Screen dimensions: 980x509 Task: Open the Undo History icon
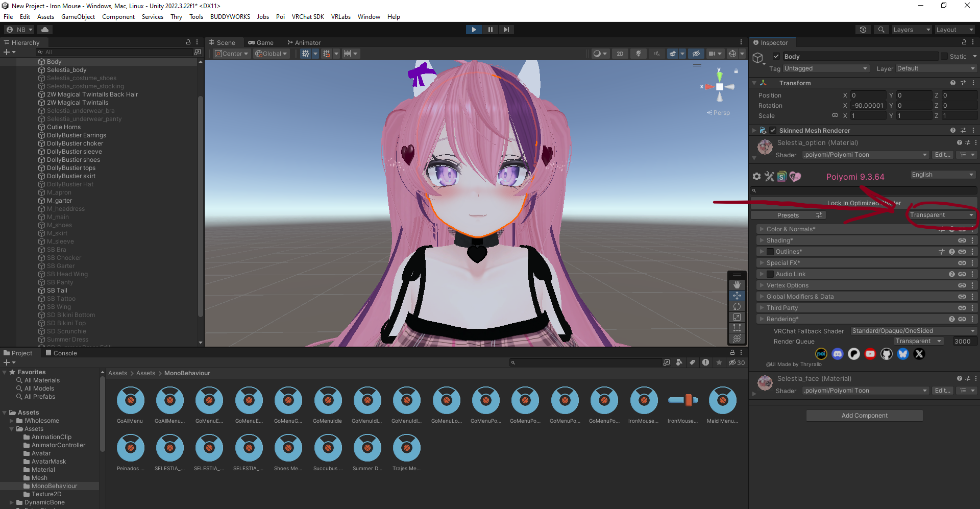point(863,30)
